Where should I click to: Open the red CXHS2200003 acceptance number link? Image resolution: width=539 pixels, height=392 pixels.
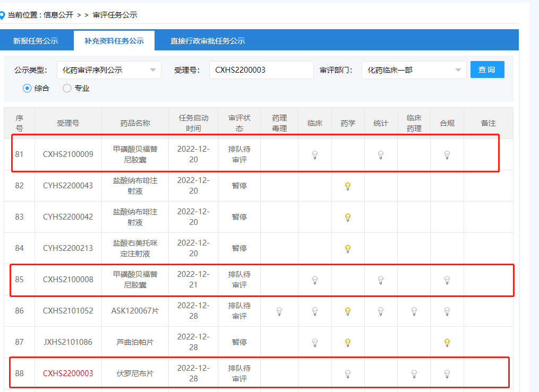coord(68,373)
